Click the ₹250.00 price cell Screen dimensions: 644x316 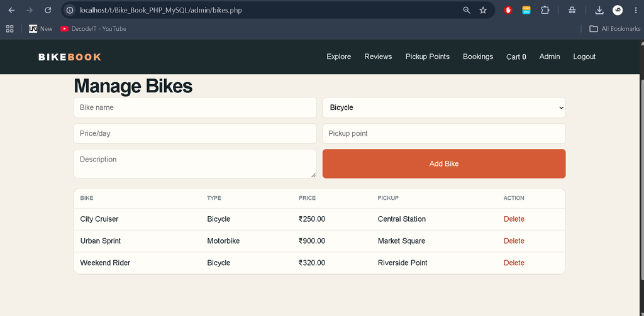[312, 219]
